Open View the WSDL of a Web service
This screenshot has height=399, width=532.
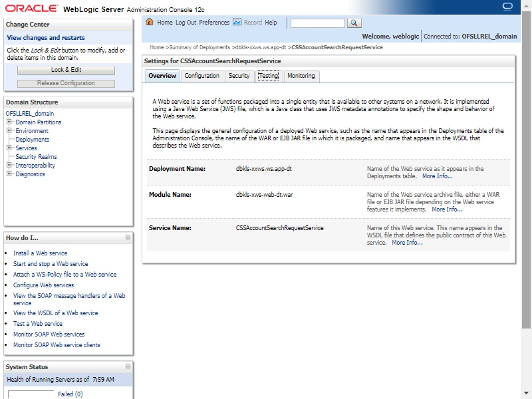[56, 313]
